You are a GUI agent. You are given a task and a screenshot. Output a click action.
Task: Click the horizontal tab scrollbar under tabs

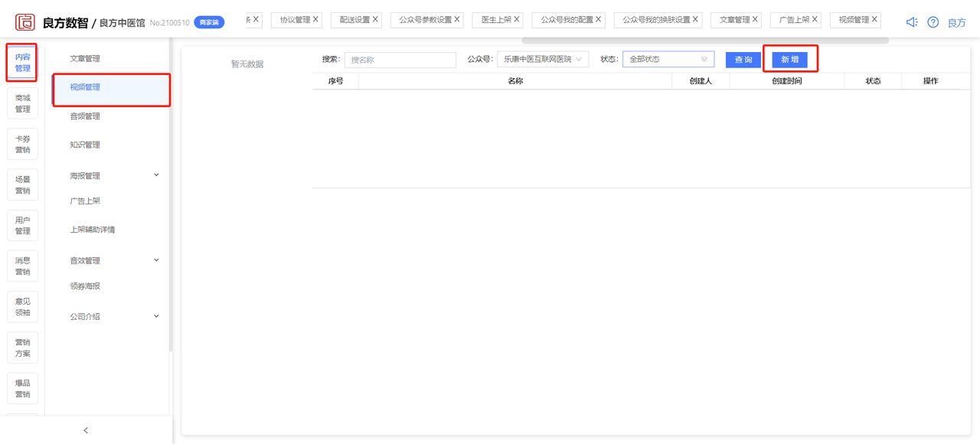(705, 40)
